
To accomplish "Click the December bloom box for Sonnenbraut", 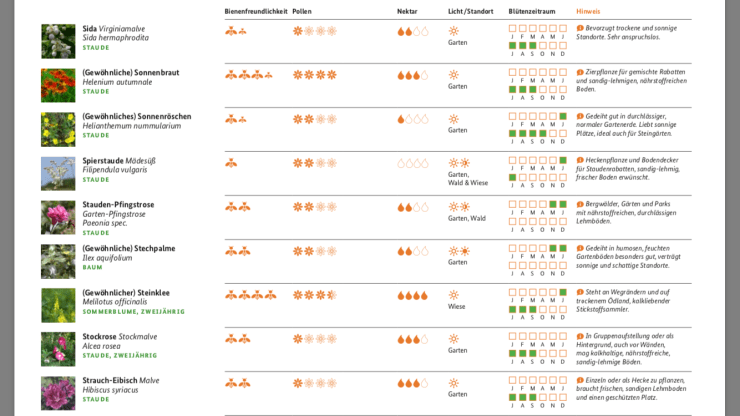I will 564,89.
